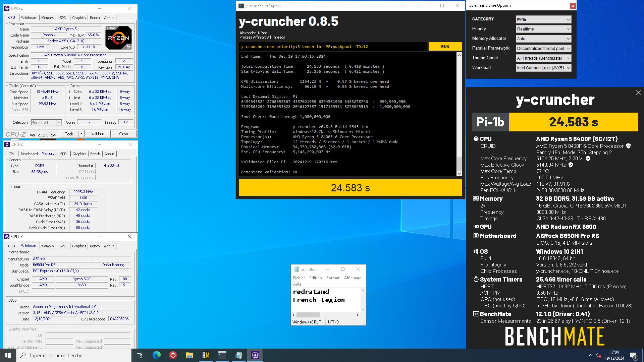
Task: Click the System Timers clock icon
Action: click(x=476, y=279)
